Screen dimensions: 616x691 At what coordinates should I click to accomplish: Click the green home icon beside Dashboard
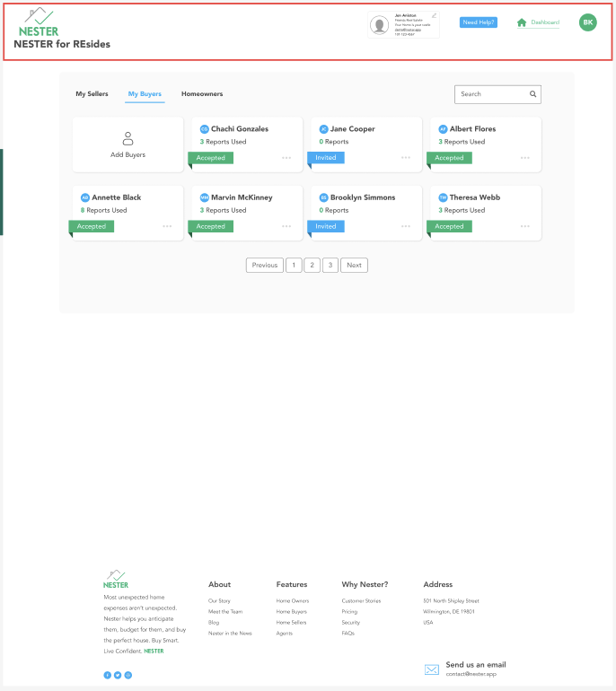coord(522,22)
